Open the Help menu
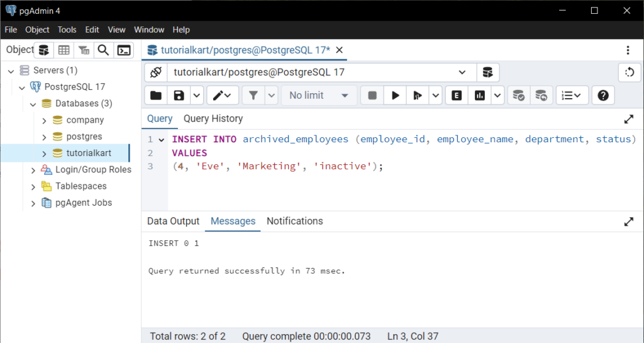The width and height of the screenshot is (644, 343). (181, 30)
